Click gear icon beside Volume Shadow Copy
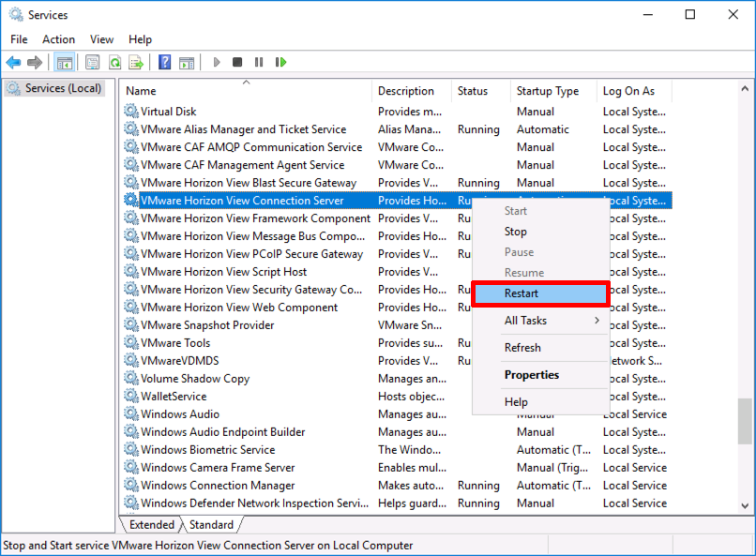Screen dimensions: 756x556 [130, 378]
